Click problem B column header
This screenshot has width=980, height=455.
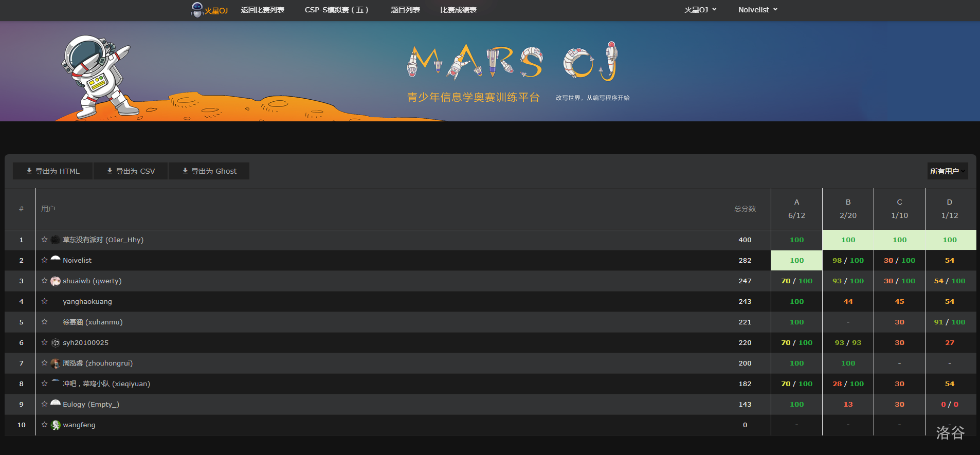(x=848, y=209)
